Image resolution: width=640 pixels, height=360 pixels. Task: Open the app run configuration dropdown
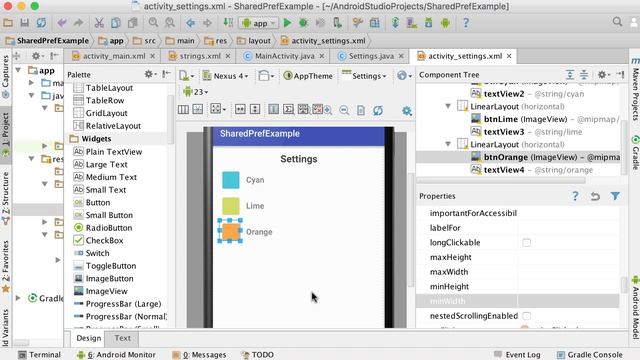[x=259, y=23]
